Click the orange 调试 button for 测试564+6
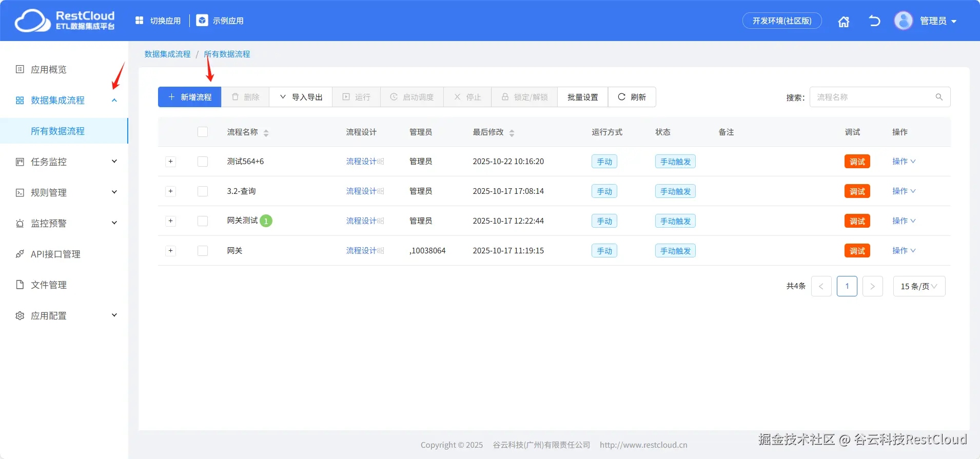Viewport: 980px width, 459px height. coord(857,162)
